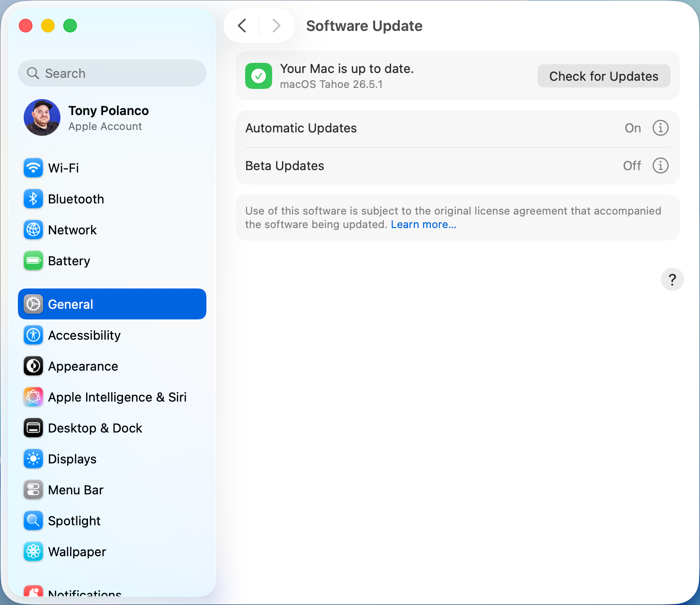Click the Apple Account subtitle
Screen dimensions: 700x605
(x=105, y=126)
